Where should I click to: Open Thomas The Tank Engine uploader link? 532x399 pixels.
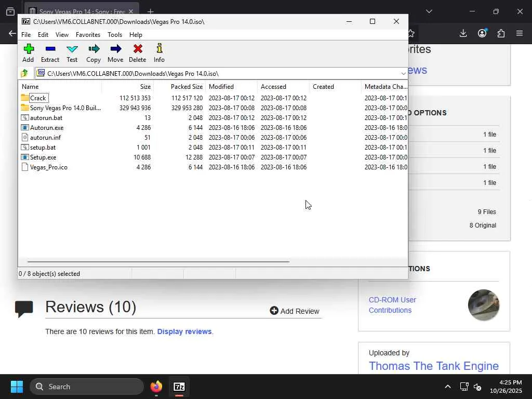pos(434,366)
